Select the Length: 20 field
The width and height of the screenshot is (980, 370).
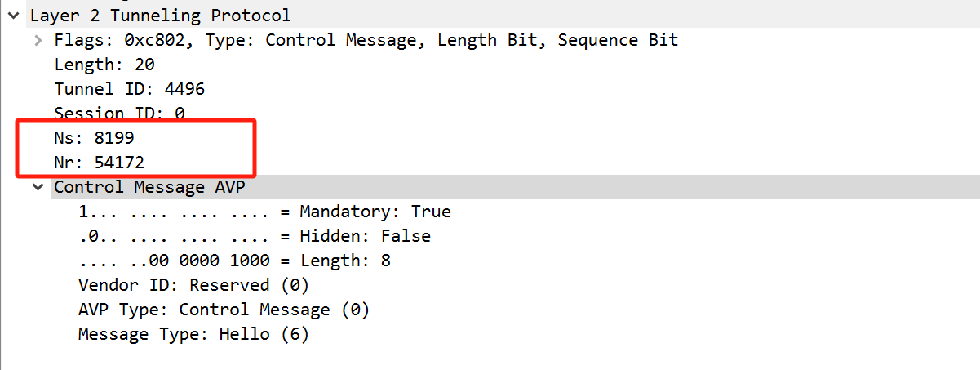point(104,65)
